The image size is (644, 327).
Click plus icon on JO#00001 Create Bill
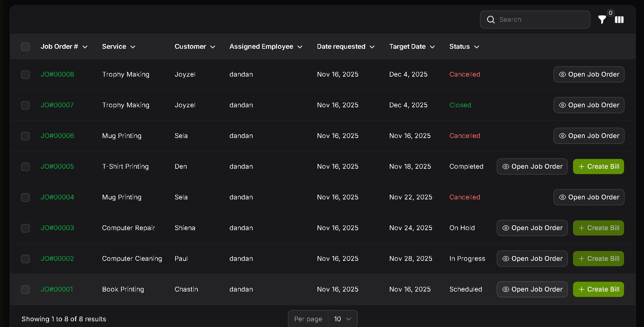tap(581, 289)
